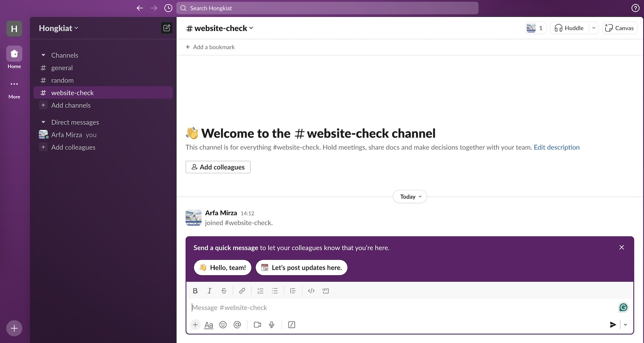644x343 pixels.
Task: Click Add a bookmark
Action: [x=210, y=47]
